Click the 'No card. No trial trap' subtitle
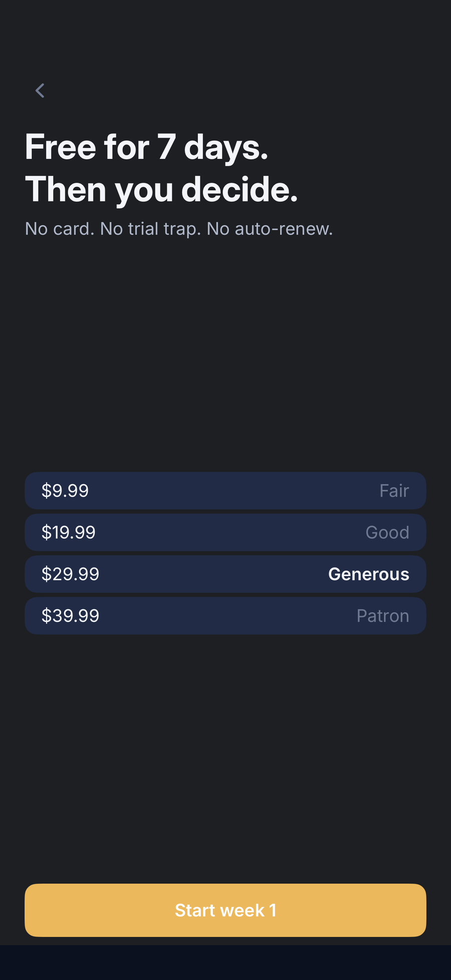 tap(113, 229)
